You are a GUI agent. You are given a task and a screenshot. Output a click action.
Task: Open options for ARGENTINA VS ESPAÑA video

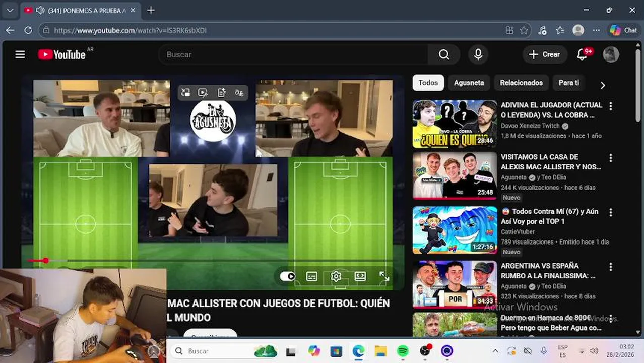(x=611, y=267)
